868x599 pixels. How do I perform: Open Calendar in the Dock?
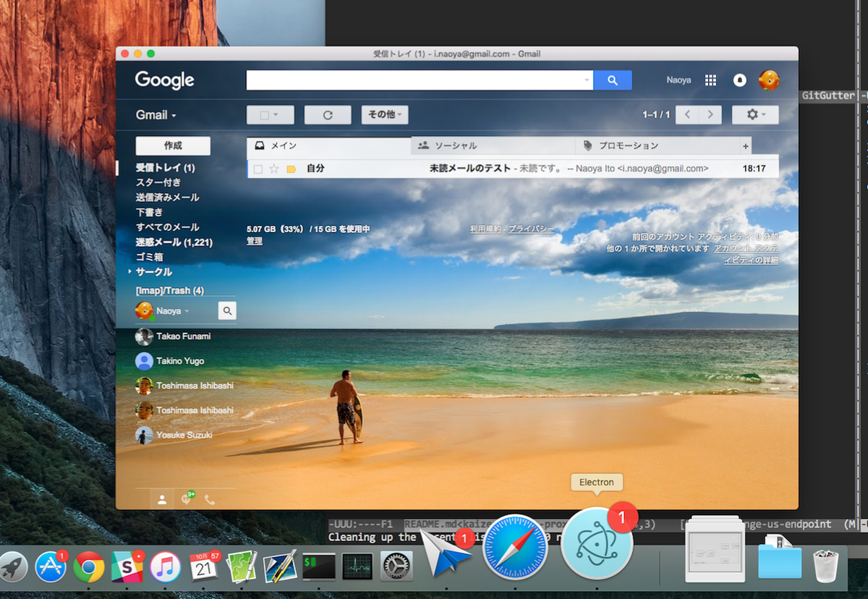[203, 567]
